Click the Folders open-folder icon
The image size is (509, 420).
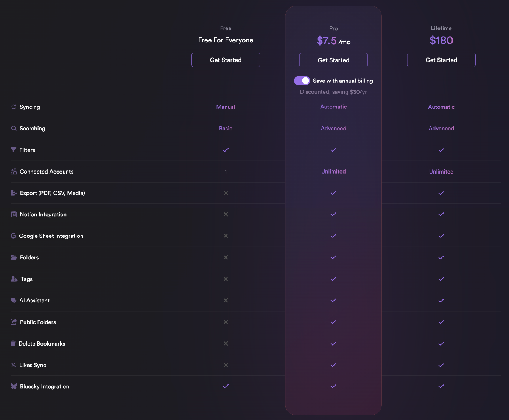[14, 257]
